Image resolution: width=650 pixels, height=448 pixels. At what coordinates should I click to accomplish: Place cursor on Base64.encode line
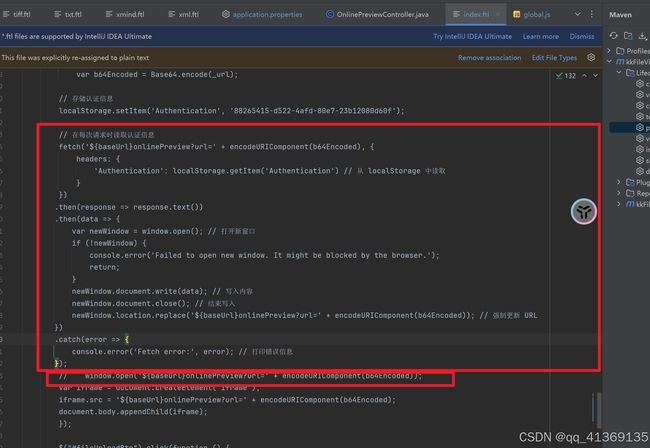(157, 75)
